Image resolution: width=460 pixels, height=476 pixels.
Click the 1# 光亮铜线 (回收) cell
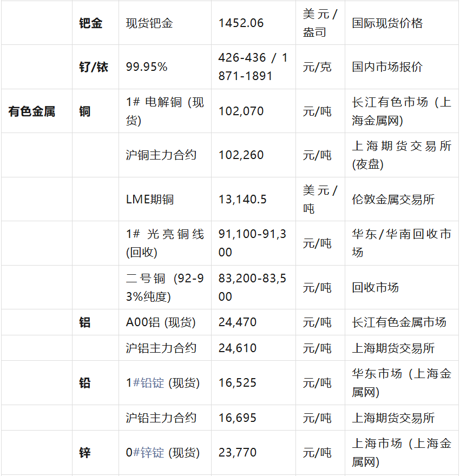coord(165,243)
